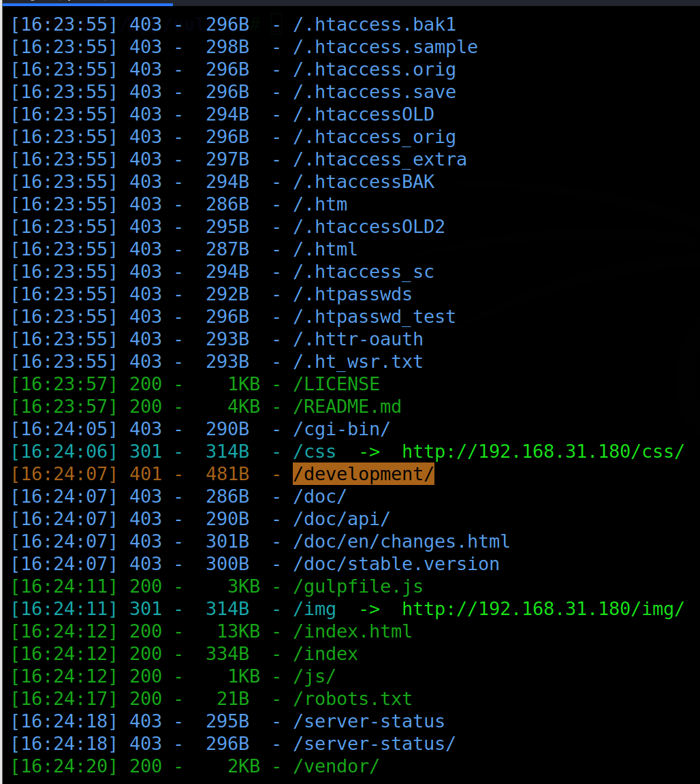Select the [16:24:20] timestamp
Viewport: 700px width, 784px height.
64,767
